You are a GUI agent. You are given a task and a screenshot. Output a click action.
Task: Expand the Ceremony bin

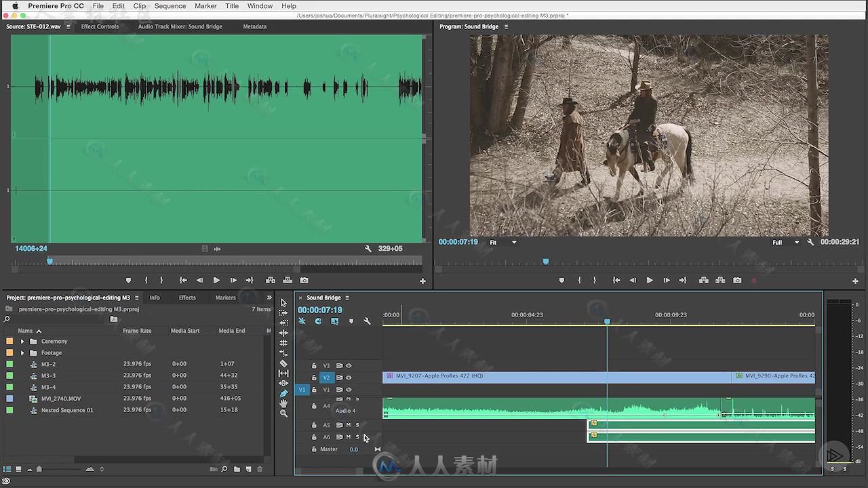click(22, 342)
